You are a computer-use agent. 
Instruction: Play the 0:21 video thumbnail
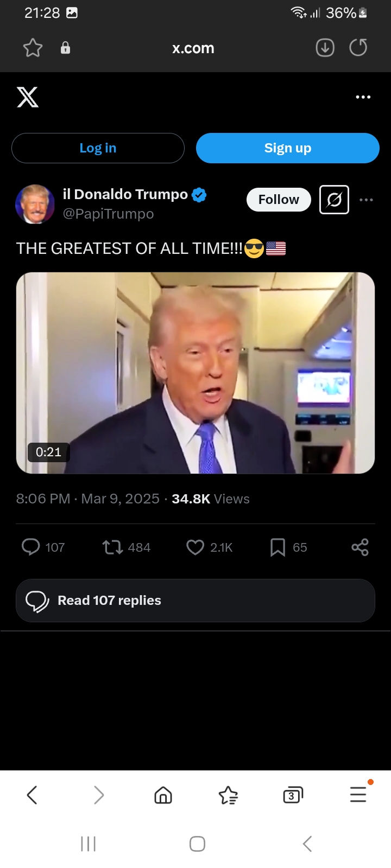(195, 373)
